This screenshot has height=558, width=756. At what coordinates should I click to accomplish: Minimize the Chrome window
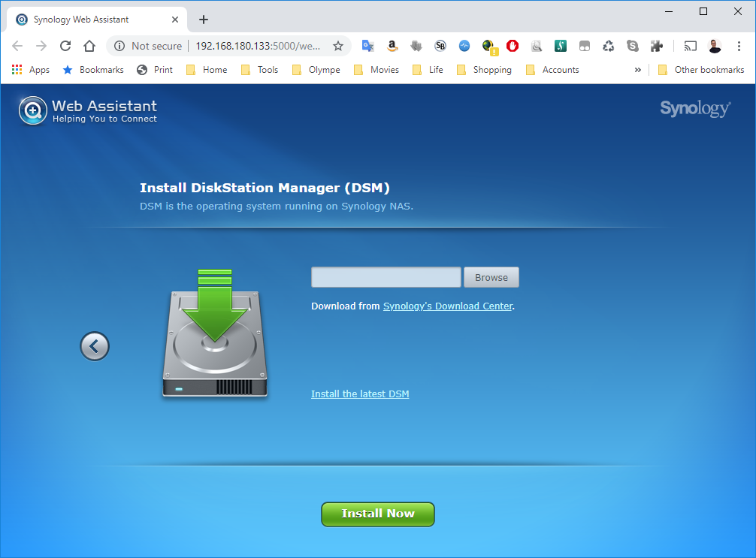tap(669, 11)
